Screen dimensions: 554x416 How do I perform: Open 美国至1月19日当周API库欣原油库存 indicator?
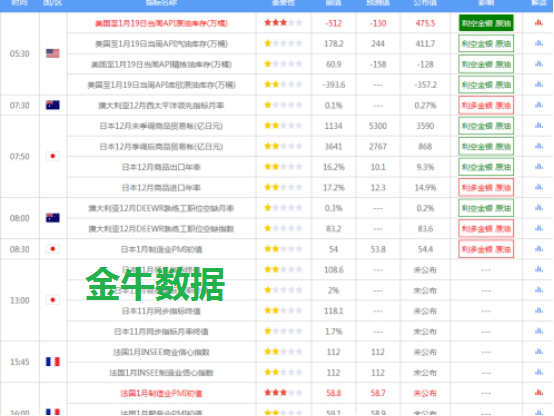[161, 85]
